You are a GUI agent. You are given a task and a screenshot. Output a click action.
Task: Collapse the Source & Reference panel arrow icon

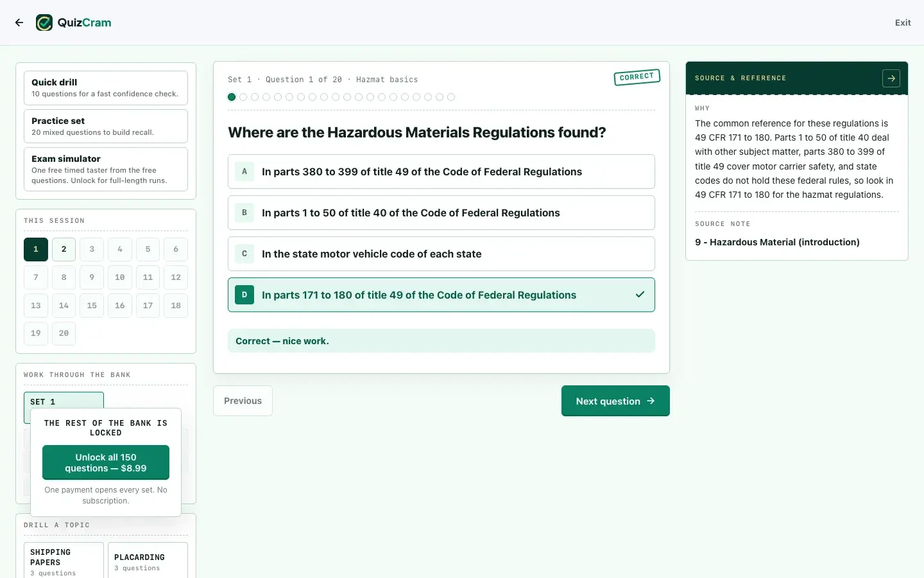pos(891,78)
